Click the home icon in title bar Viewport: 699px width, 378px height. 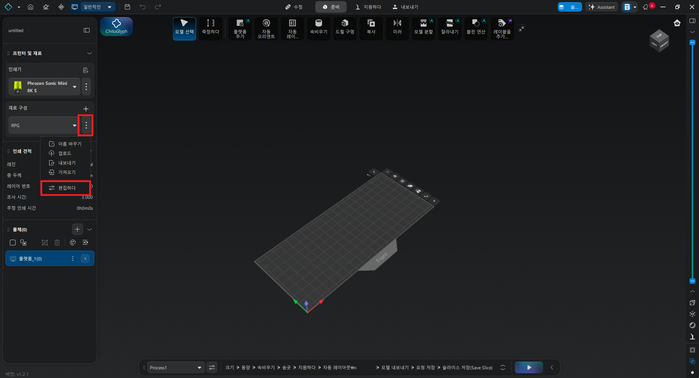[30, 7]
